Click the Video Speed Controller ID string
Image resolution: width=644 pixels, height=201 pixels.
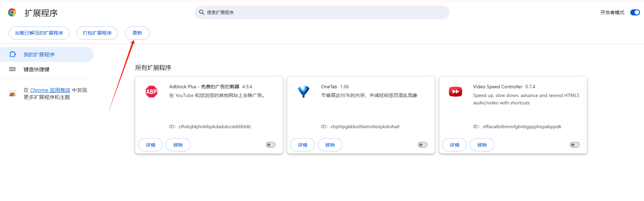tap(522, 127)
